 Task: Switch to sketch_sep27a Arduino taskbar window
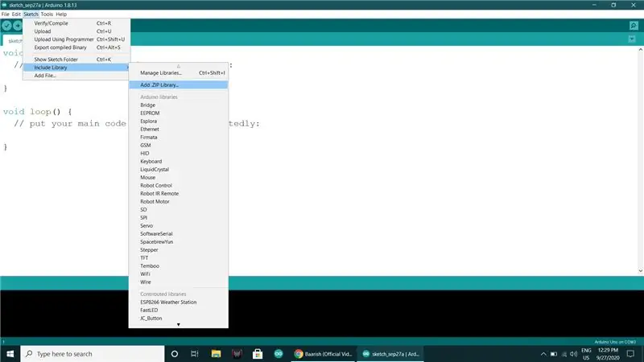390,354
